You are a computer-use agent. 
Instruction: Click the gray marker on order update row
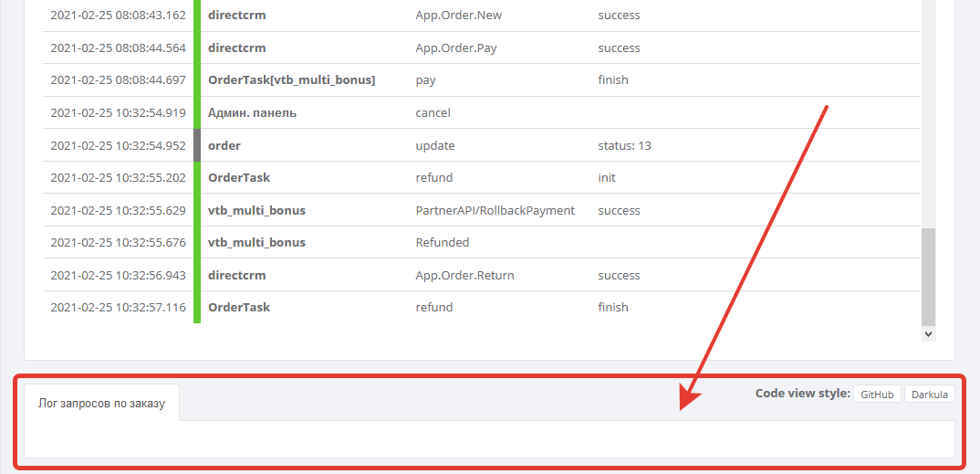(197, 145)
